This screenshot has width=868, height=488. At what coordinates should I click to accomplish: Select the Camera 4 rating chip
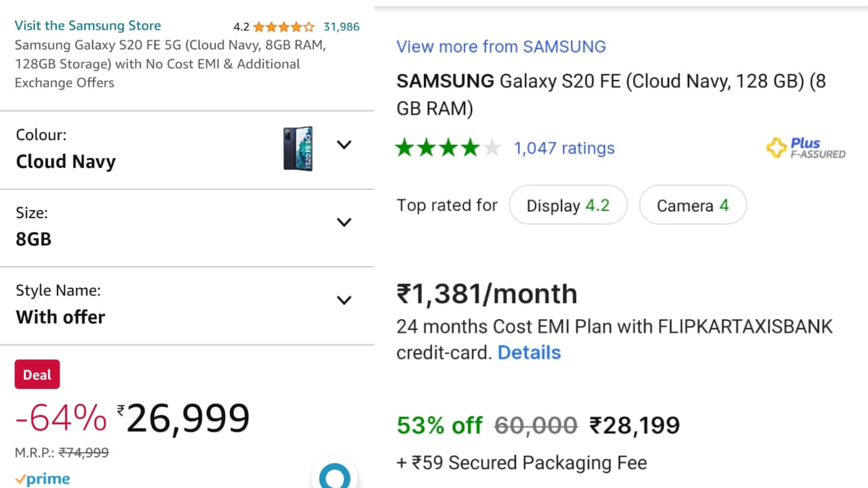click(692, 205)
